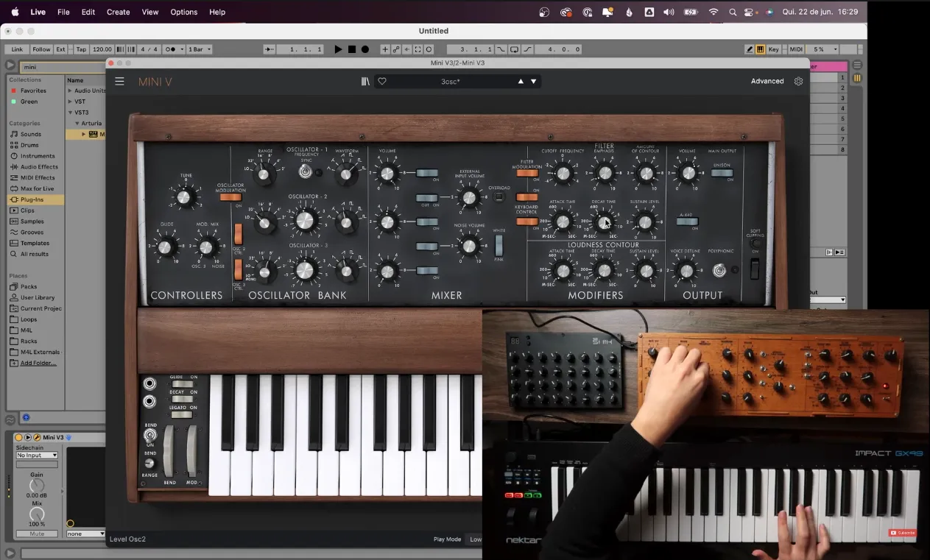Image resolution: width=930 pixels, height=560 pixels.
Task: Open the Edit menu
Action: (x=88, y=12)
